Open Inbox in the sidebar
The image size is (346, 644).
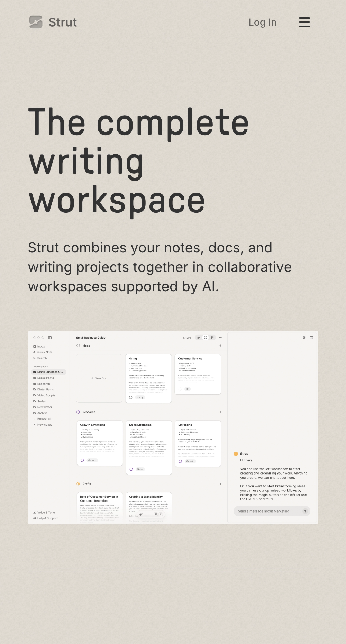tap(41, 346)
